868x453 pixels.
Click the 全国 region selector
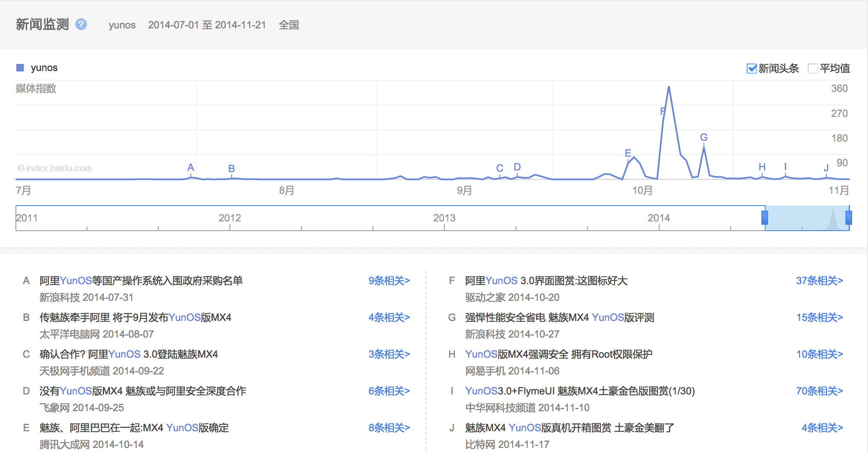click(288, 25)
